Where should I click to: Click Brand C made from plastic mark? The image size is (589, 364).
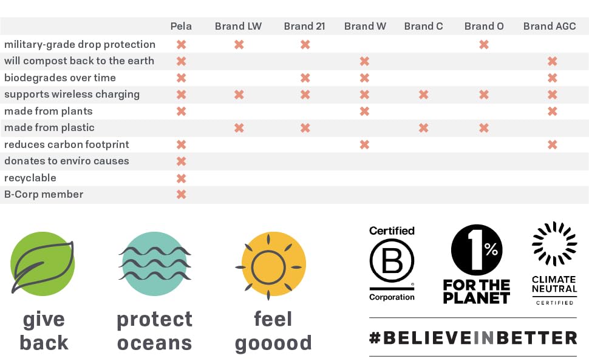pos(423,128)
